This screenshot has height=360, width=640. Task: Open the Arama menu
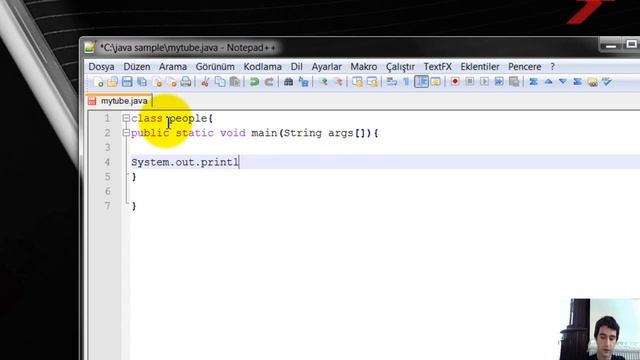click(173, 67)
